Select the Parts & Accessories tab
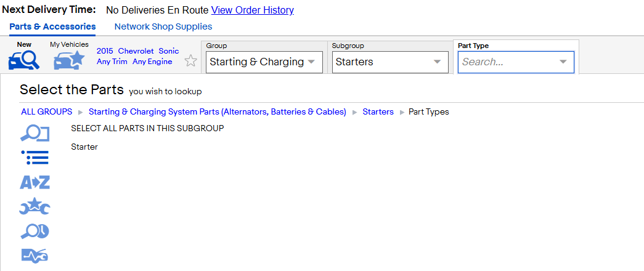644x271 pixels. [52, 26]
